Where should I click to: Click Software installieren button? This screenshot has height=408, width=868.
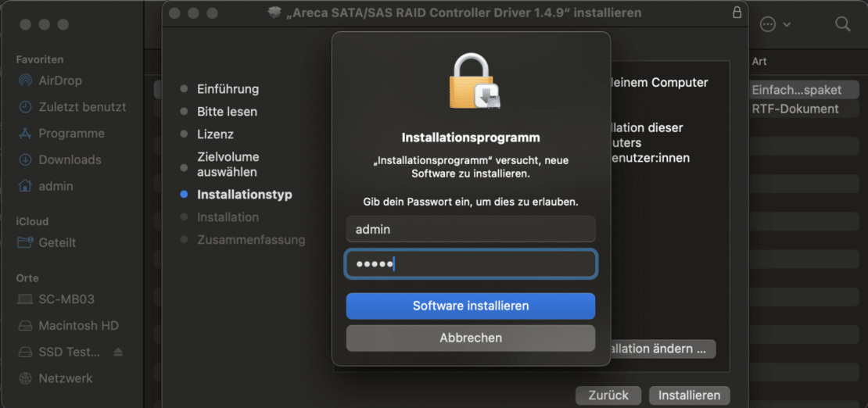pos(471,306)
